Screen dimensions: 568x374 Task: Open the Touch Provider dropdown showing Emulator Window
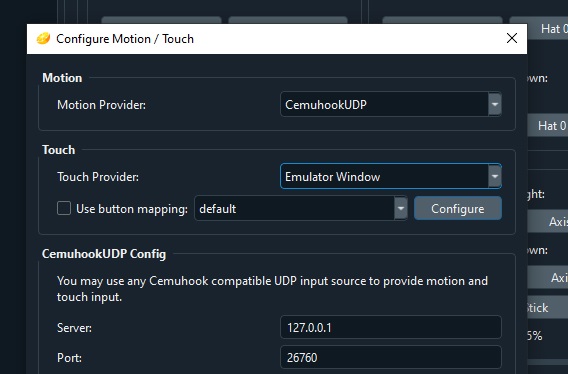pyautogui.click(x=391, y=176)
